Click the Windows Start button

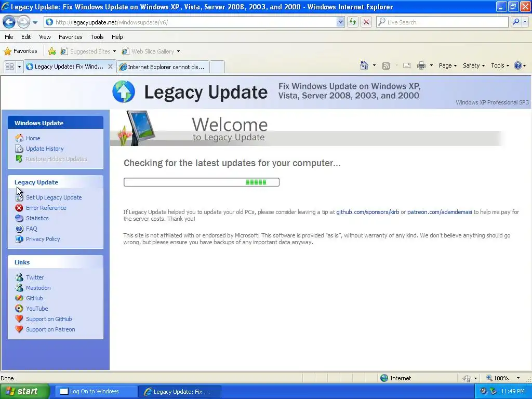[24, 391]
